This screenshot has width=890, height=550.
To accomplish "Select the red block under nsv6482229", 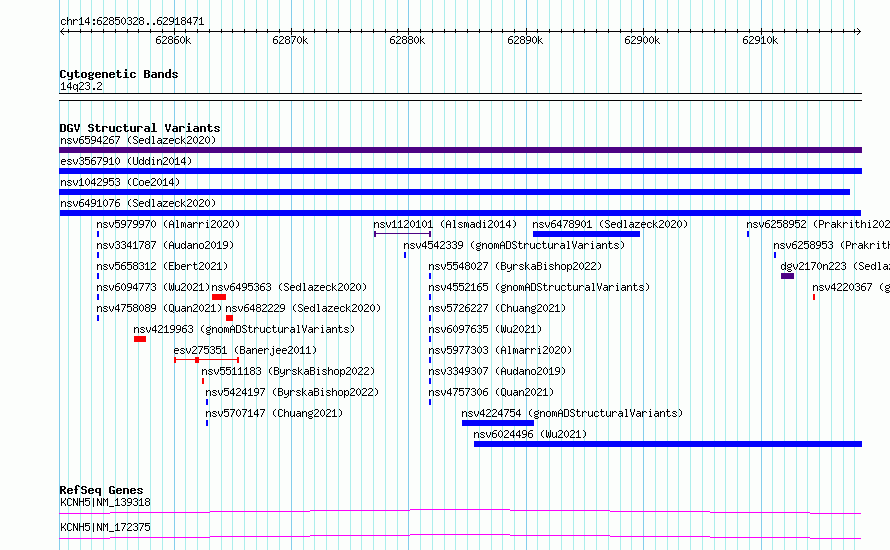I will (229, 318).
